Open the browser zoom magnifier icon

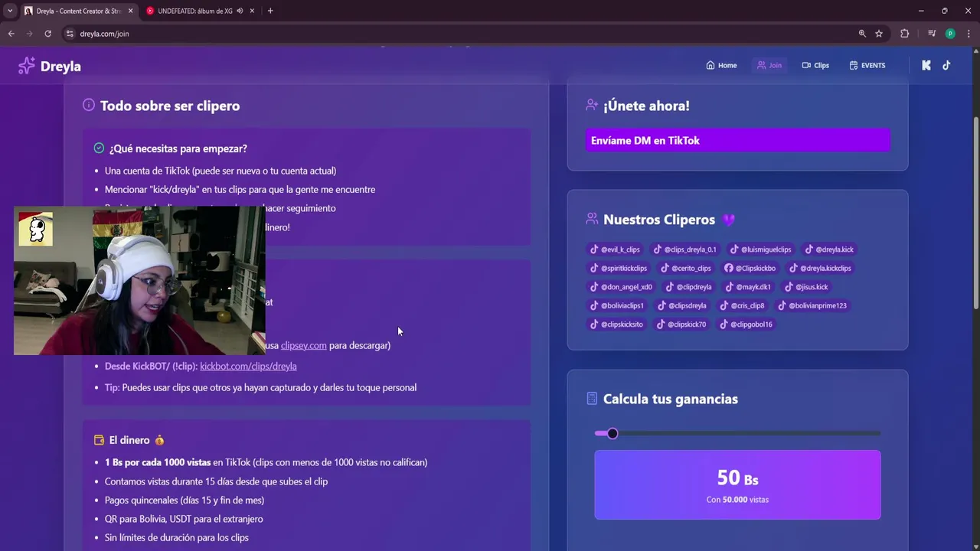(862, 34)
